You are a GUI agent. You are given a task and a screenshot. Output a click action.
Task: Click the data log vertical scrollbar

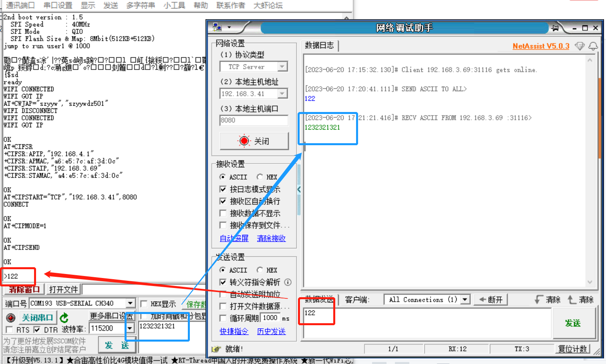point(590,171)
